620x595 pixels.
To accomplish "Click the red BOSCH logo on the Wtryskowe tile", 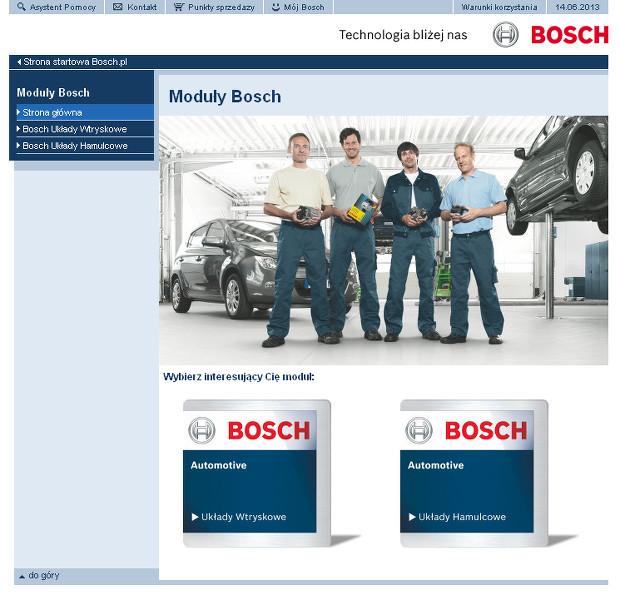I will 269,431.
